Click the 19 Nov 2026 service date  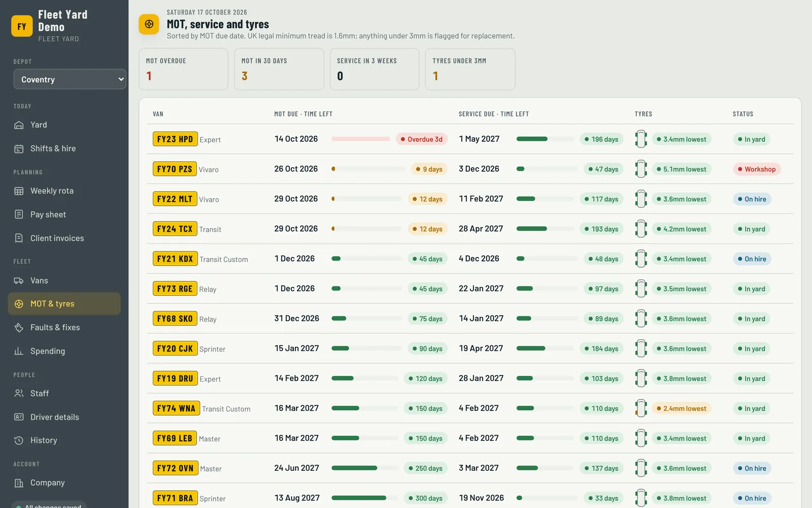pos(482,498)
